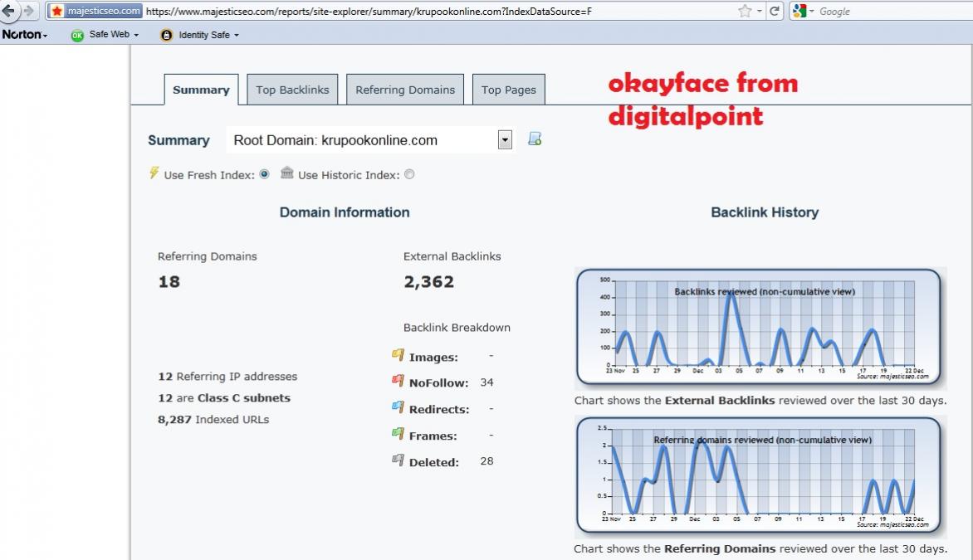The width and height of the screenshot is (973, 560).
Task: Click the External Backlinks chart caption
Action: pos(760,401)
